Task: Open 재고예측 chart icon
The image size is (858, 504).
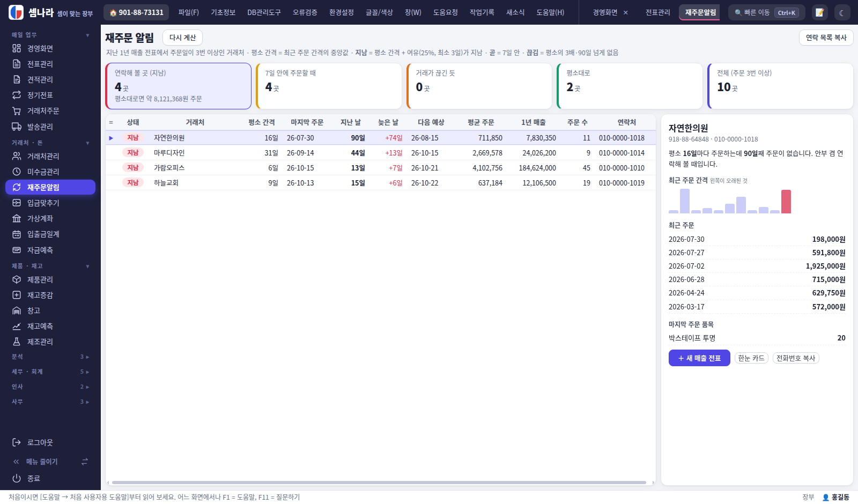Action: (17, 326)
